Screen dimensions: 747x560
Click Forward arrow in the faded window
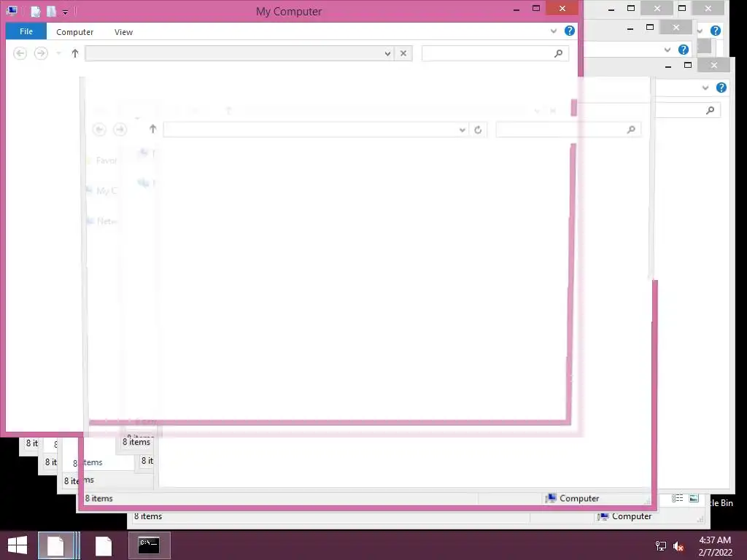pyautogui.click(x=120, y=129)
